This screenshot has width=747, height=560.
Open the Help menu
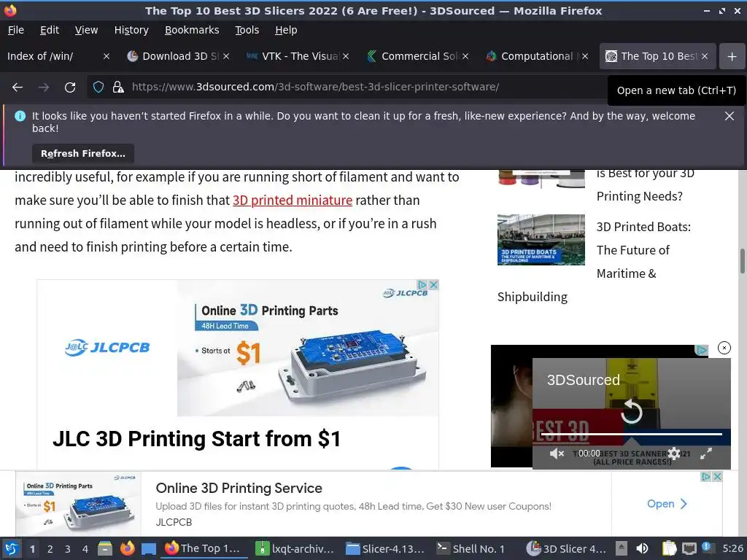point(286,30)
